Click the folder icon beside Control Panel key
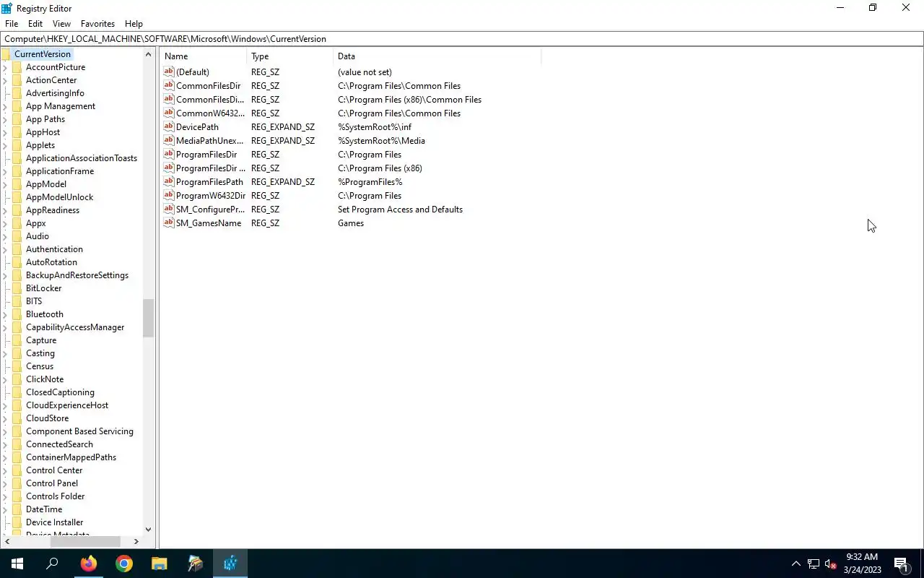 point(17,483)
